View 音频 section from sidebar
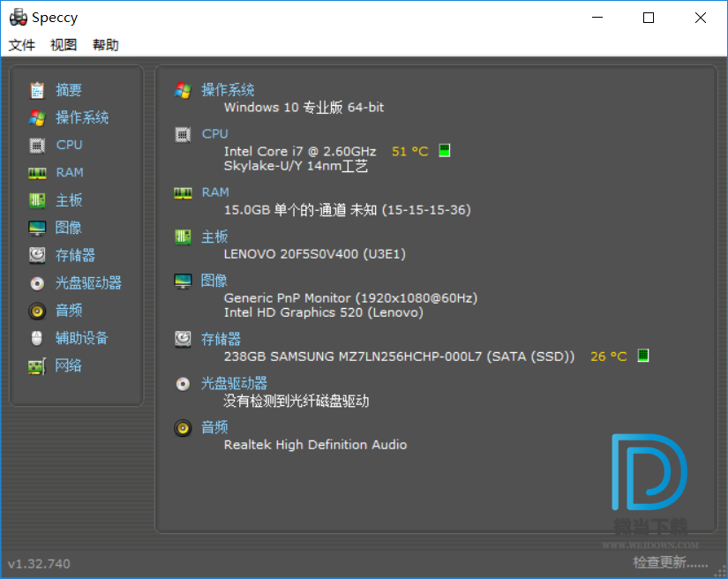This screenshot has width=728, height=579. (69, 311)
